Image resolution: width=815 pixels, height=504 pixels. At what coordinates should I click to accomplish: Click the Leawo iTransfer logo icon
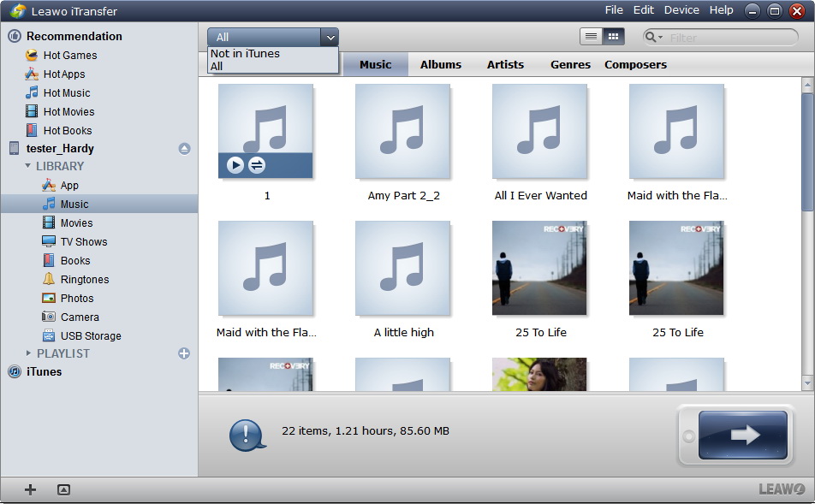(x=17, y=10)
